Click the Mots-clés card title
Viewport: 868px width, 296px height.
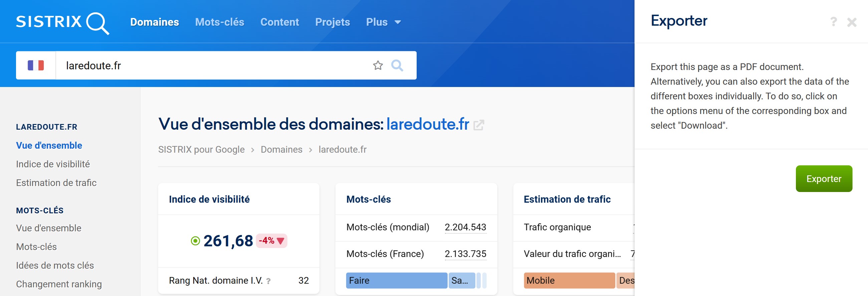[369, 199]
